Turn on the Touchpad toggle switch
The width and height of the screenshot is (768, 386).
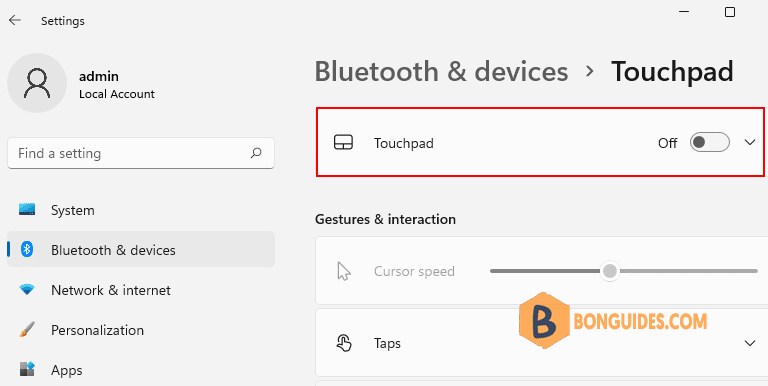[x=710, y=143]
